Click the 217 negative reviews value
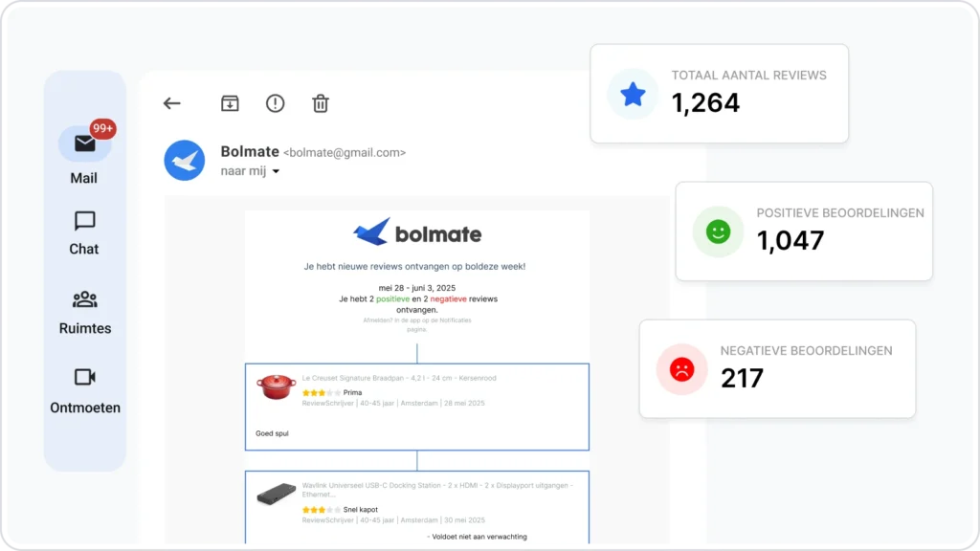 point(742,378)
